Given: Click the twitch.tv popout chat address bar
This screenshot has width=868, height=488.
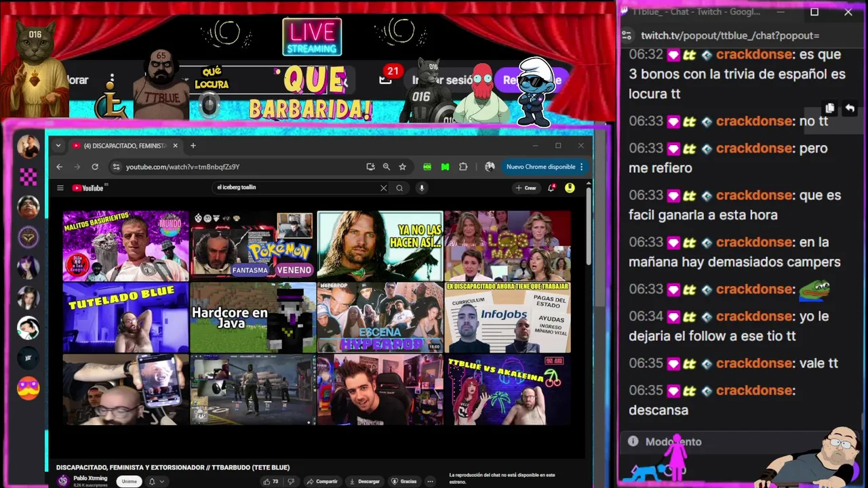Looking at the screenshot, I should (730, 35).
